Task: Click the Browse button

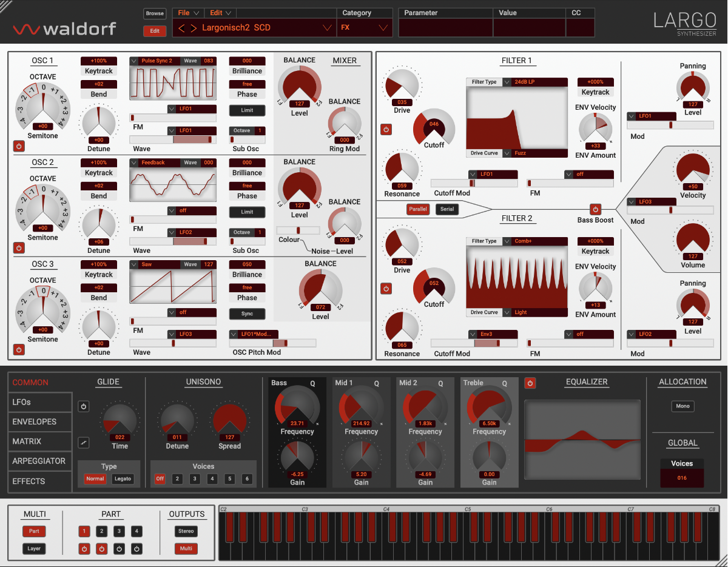Action: point(154,13)
